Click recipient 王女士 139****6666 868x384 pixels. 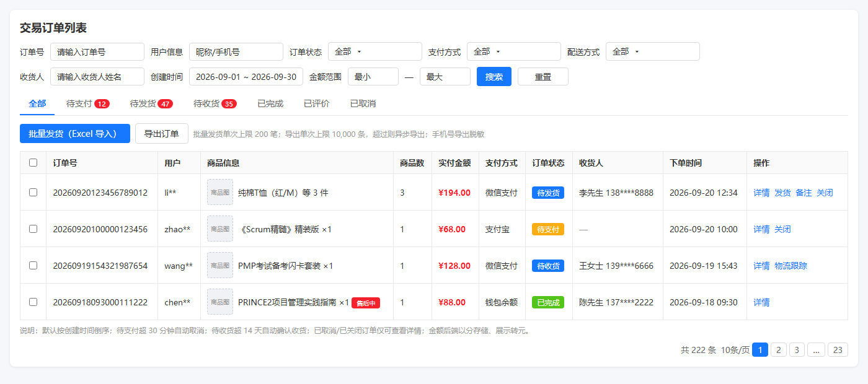pos(616,266)
